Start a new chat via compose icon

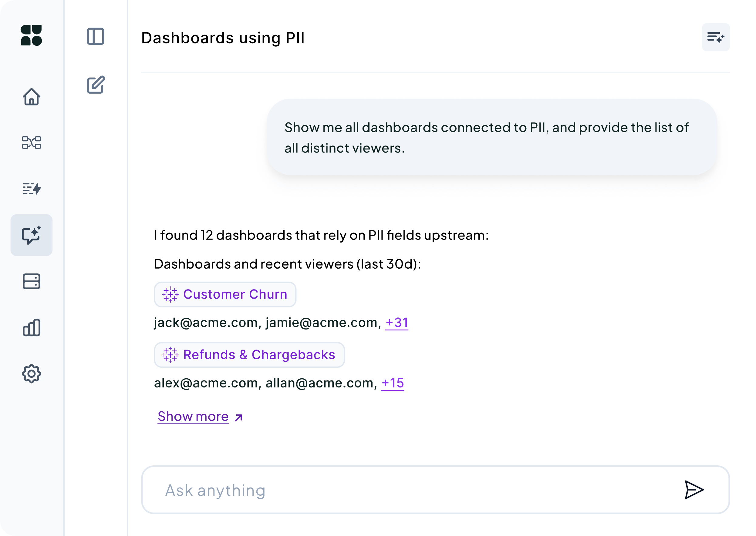(96, 85)
